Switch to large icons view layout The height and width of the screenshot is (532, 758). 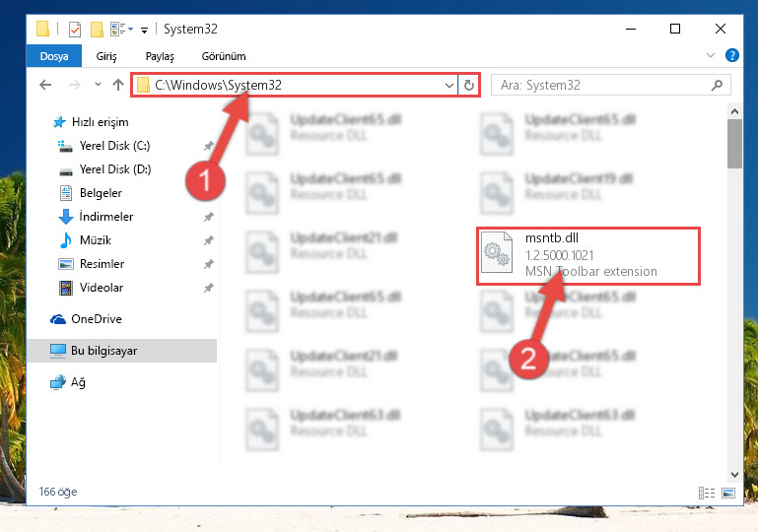pos(728,493)
